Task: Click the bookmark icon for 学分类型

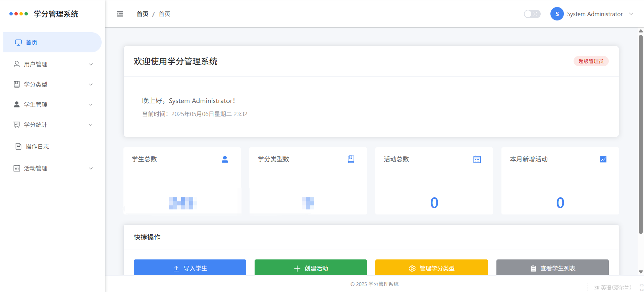Action: (17, 84)
